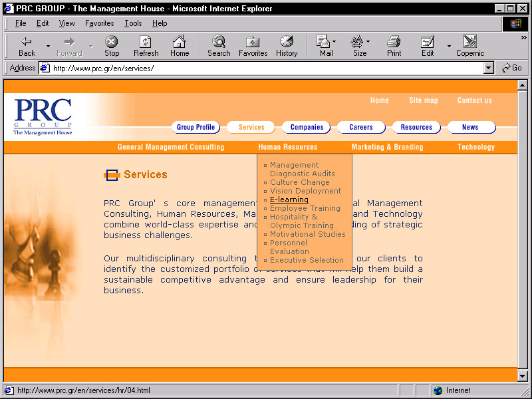Open the Tools menu
This screenshot has width=532, height=399.
133,23
